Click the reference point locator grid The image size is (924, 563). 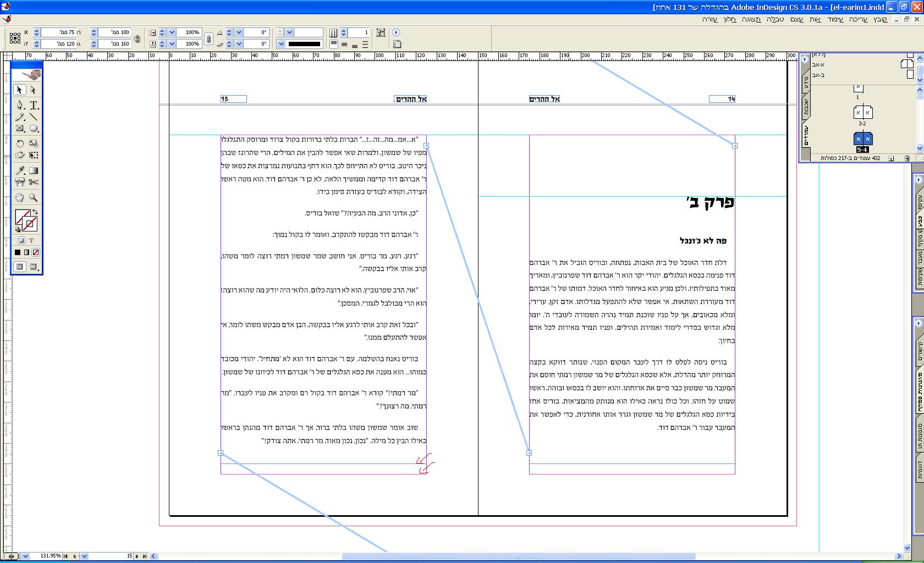(15, 38)
